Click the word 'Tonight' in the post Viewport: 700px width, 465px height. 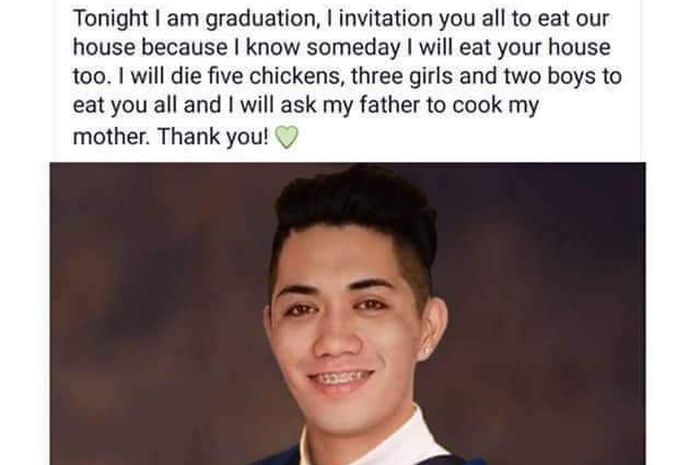click(111, 20)
